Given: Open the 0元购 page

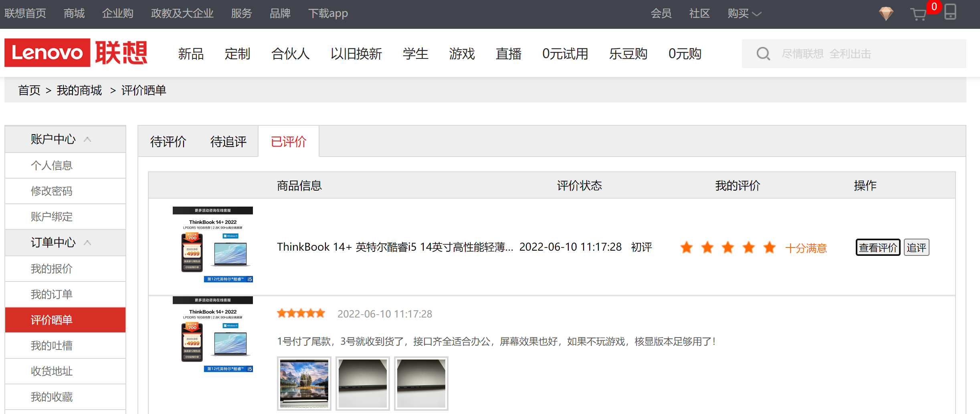Looking at the screenshot, I should tap(685, 54).
